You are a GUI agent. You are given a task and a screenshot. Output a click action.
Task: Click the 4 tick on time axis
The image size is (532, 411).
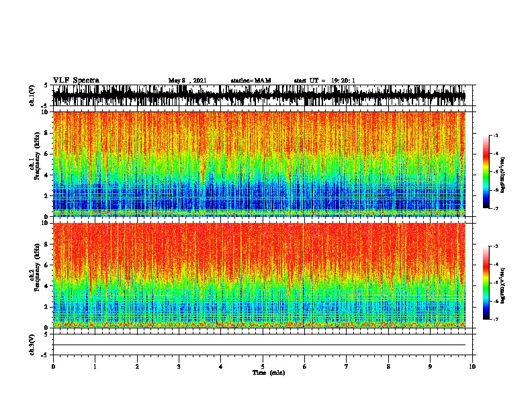point(221,367)
